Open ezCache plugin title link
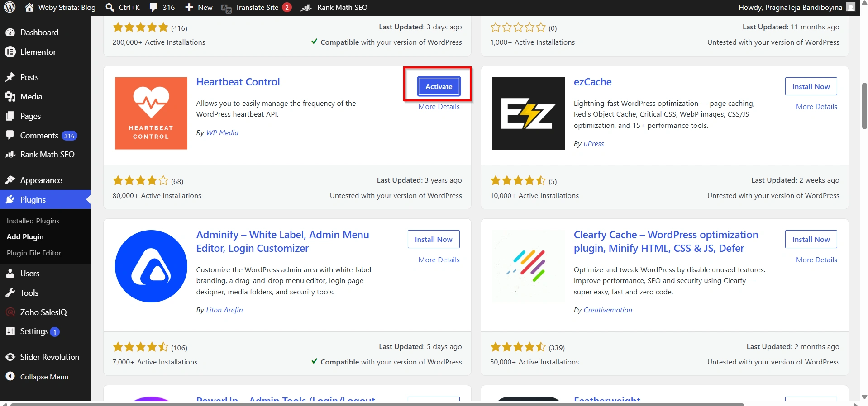868x406 pixels. [592, 82]
